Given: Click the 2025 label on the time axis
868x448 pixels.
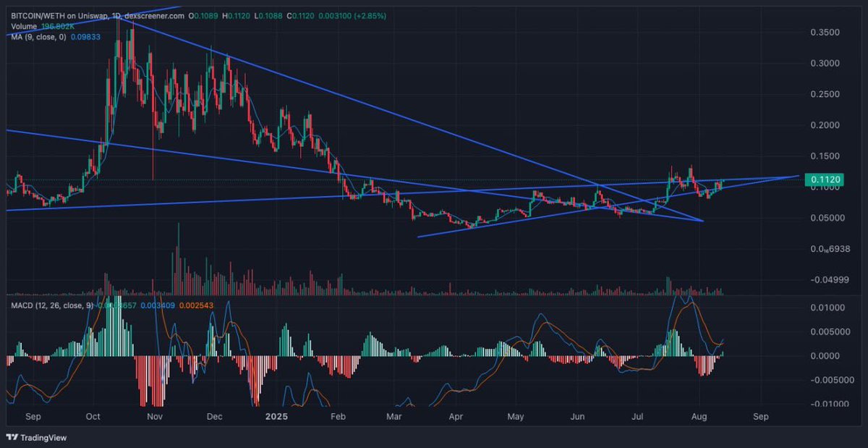Looking at the screenshot, I should [x=278, y=417].
